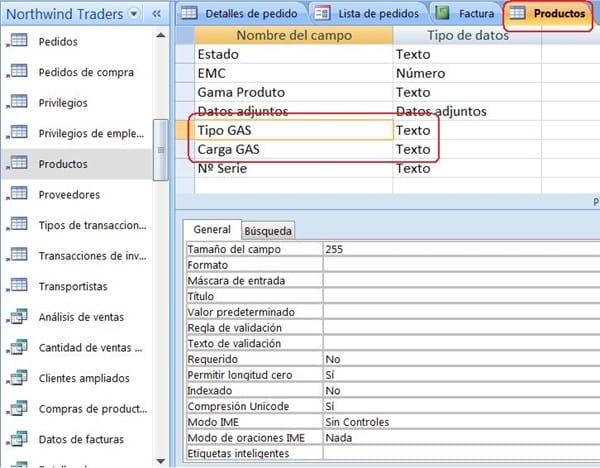Click the Modo IME value Sin Controles
This screenshot has height=468, width=600.
tap(461, 422)
